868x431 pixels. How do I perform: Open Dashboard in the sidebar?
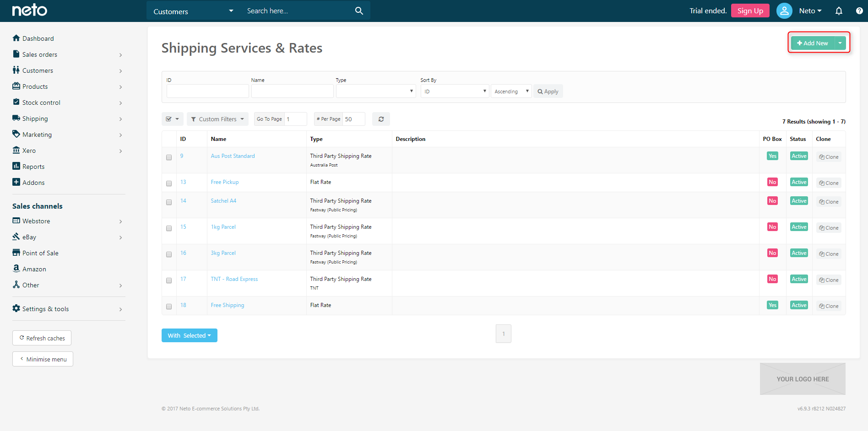tap(38, 38)
